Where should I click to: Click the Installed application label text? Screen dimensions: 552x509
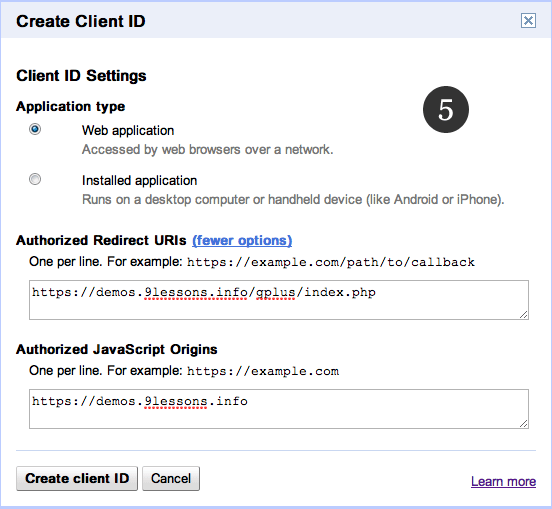pos(139,181)
